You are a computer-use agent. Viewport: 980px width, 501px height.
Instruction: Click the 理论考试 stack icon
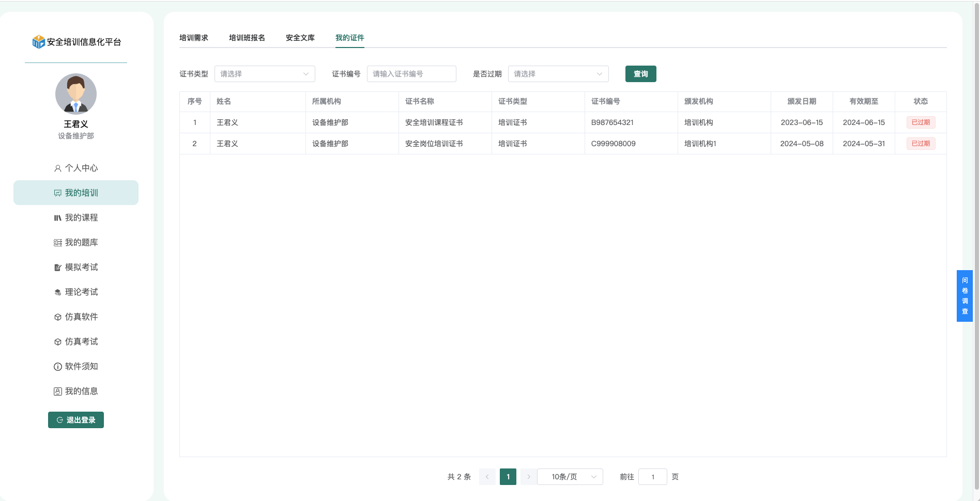pyautogui.click(x=58, y=292)
